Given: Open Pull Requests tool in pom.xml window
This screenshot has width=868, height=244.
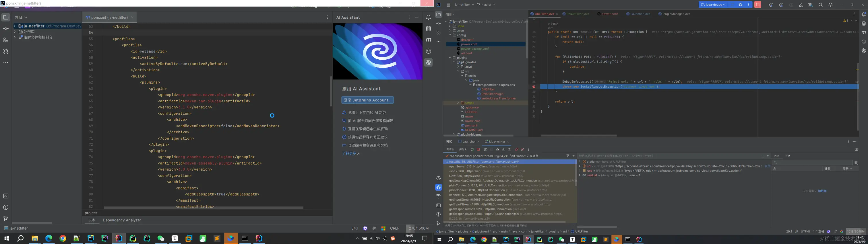Looking at the screenshot, I should point(6,51).
